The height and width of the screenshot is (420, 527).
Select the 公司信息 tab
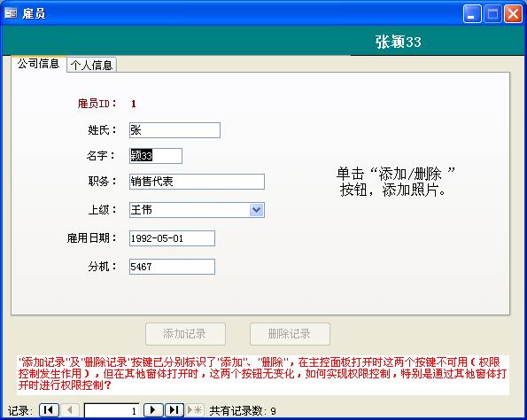pyautogui.click(x=39, y=64)
